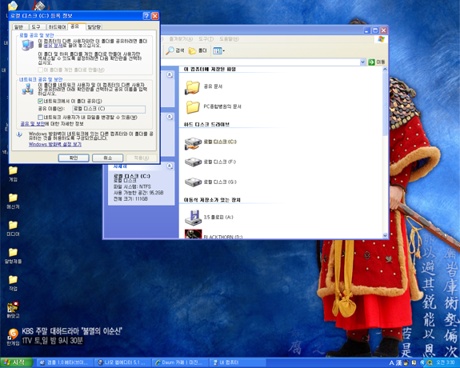Collapse the top sidebar task panel chevron
Image resolution: width=460 pixels, height=368 pixels.
(170, 75)
